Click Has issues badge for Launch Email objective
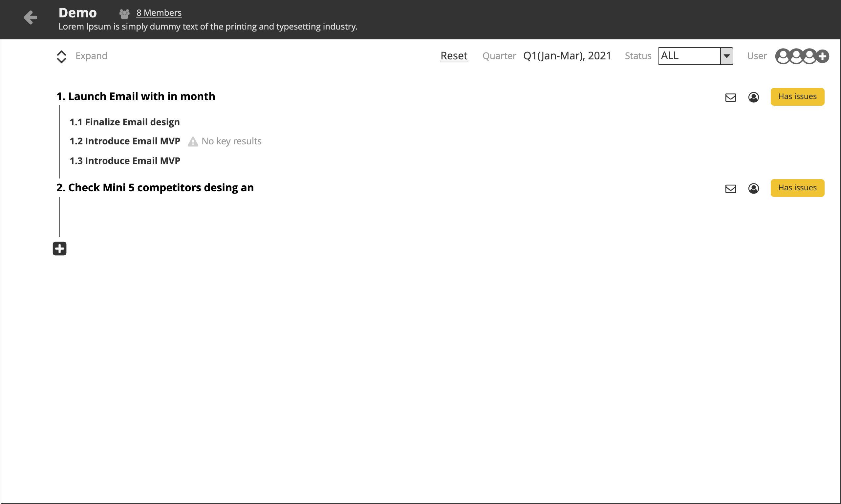 pyautogui.click(x=797, y=97)
